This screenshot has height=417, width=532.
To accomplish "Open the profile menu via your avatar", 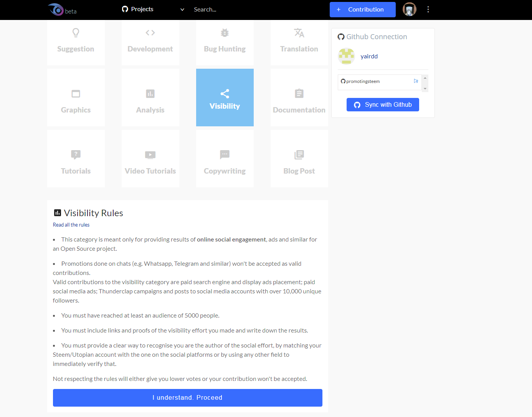I will (409, 9).
